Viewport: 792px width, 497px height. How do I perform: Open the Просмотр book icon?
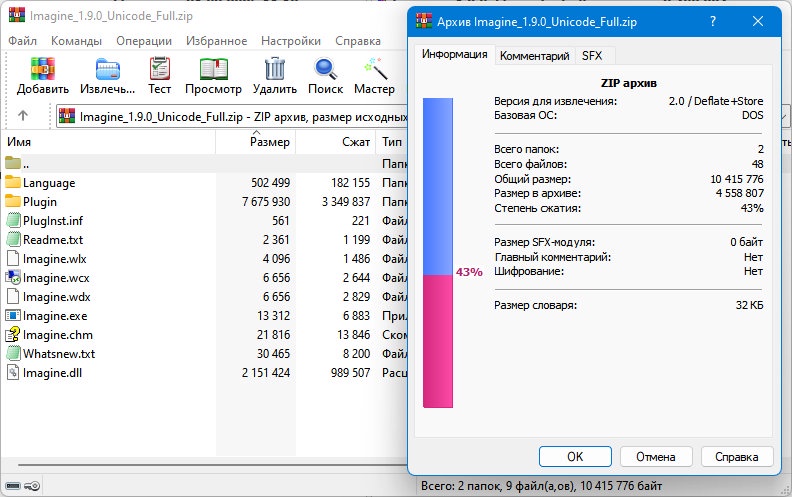214,69
